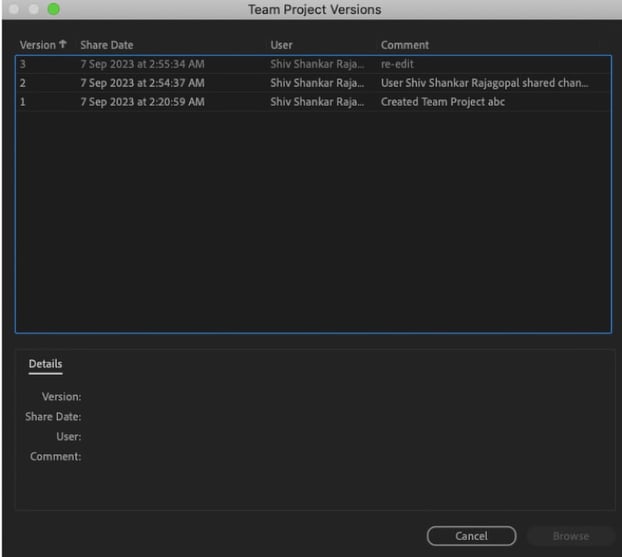This screenshot has height=557, width=622.
Task: Click share date 7 Sep 2023 at 2:55:34 AM
Action: coord(142,64)
